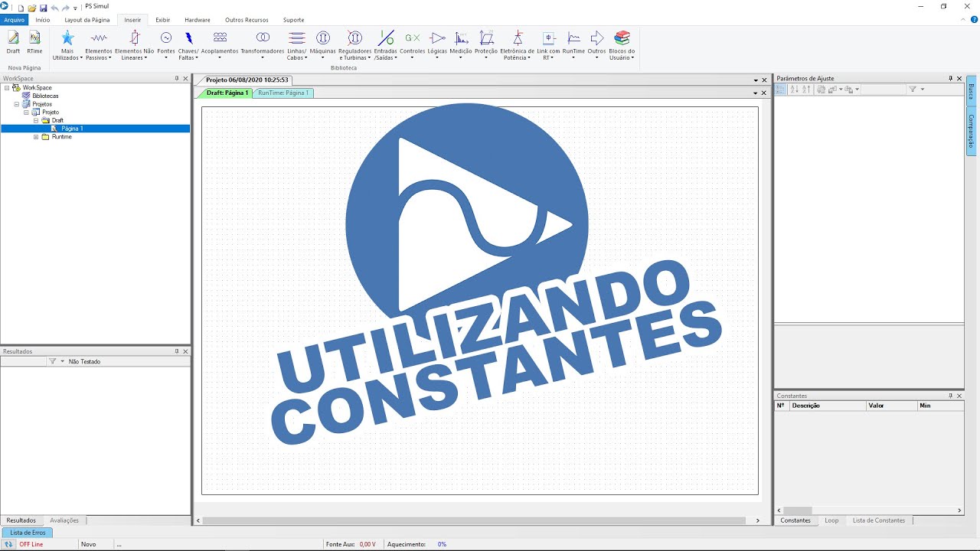Viewport: 980px width, 551px height.
Task: Open Acoplamentos coupling library
Action: (220, 45)
